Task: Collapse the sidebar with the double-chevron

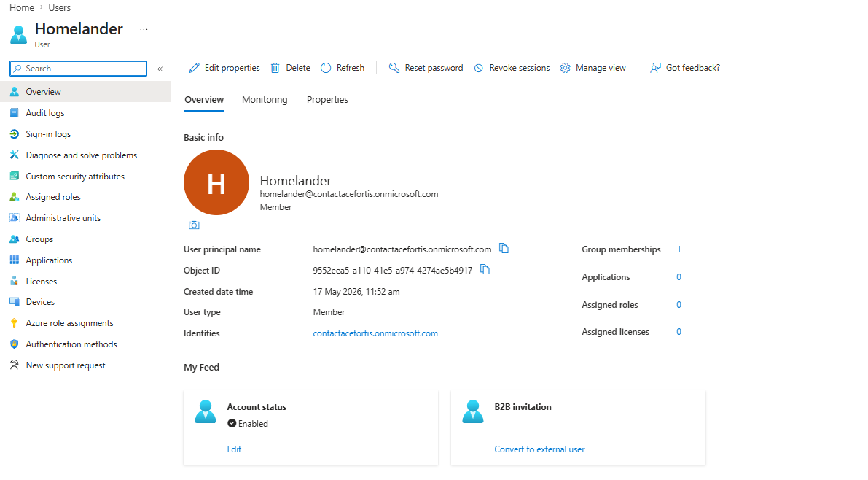Action: pyautogui.click(x=160, y=69)
